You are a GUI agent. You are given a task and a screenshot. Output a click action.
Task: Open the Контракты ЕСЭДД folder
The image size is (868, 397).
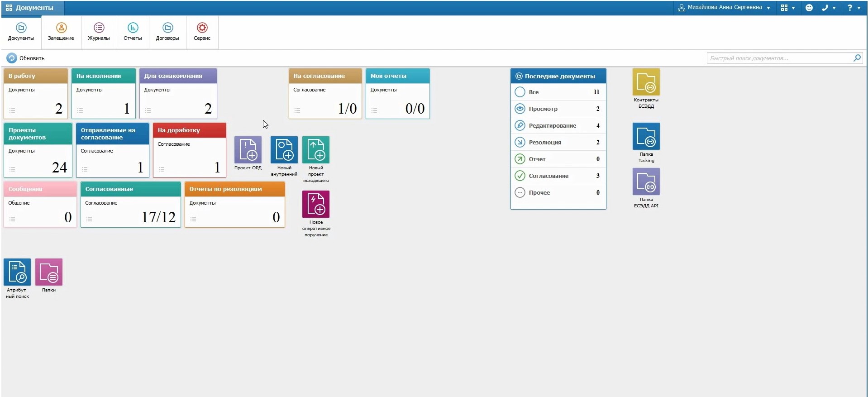(646, 82)
